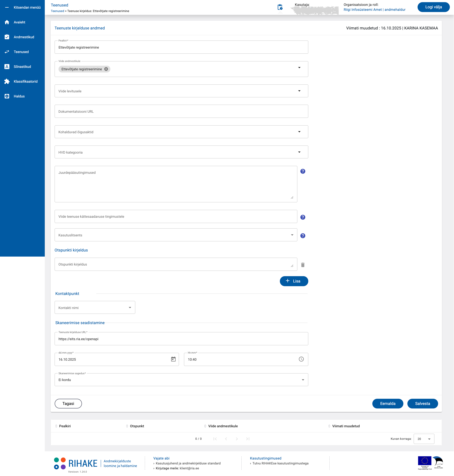The width and height of the screenshot is (454, 476).
Task: Change rows per page dropdown showing 20
Action: [x=424, y=439]
